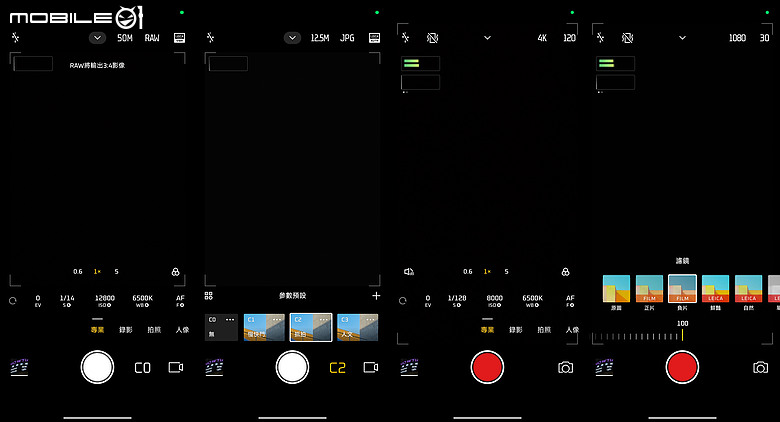The image size is (780, 422).
Task: Expand the chevron menu on the 4K screen
Action: point(488,38)
